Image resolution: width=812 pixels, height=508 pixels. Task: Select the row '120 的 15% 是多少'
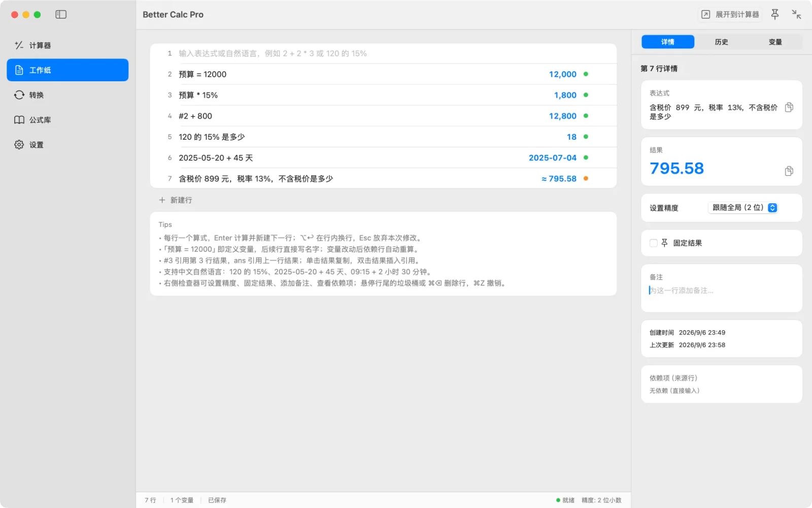tap(383, 137)
